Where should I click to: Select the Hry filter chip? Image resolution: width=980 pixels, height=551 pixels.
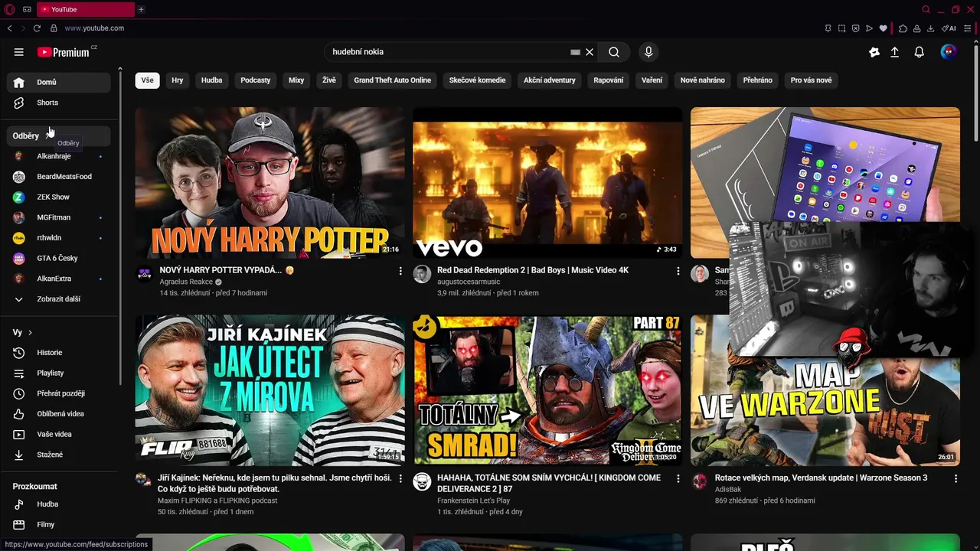[178, 80]
